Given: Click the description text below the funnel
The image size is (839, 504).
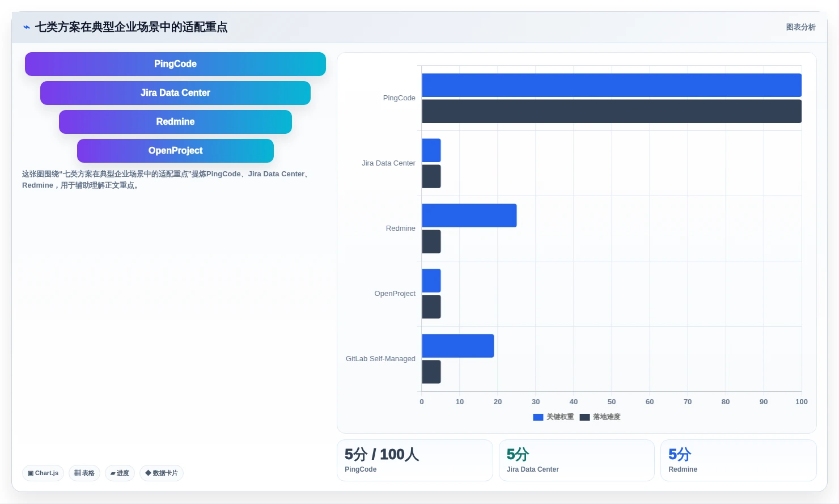Looking at the screenshot, I should [x=167, y=180].
